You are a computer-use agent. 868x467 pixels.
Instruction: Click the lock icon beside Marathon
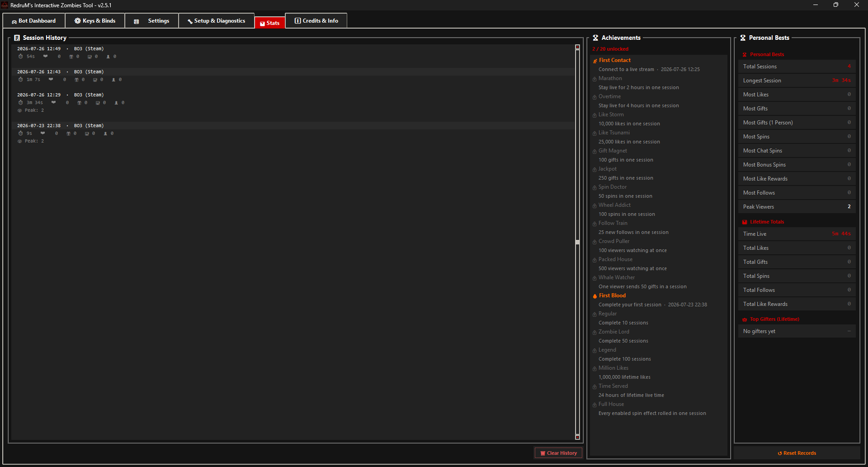pyautogui.click(x=594, y=79)
